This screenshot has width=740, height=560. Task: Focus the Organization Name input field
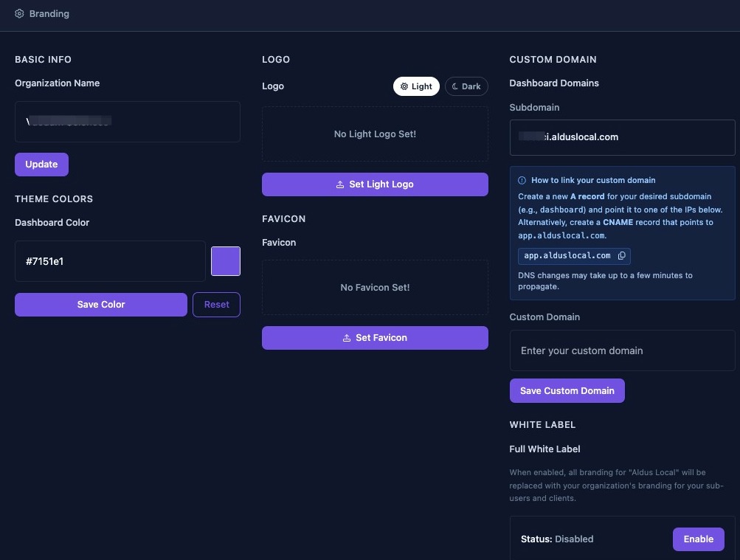tap(128, 122)
